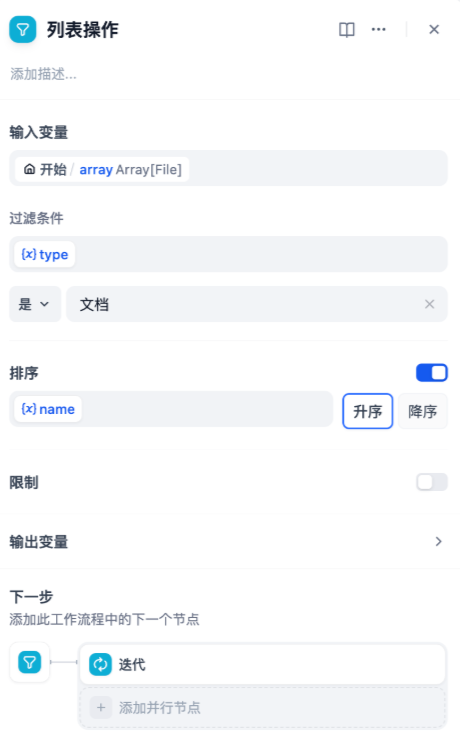Select 升序 ascending order

368,411
